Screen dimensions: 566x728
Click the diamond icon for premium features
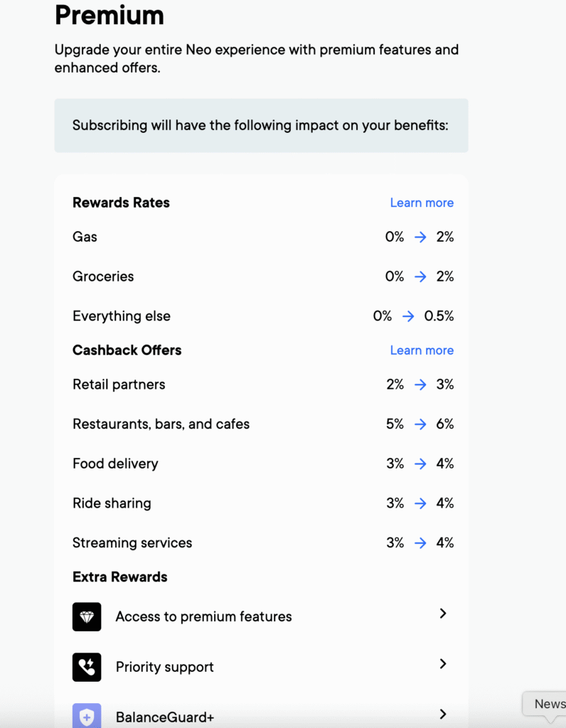coord(87,617)
